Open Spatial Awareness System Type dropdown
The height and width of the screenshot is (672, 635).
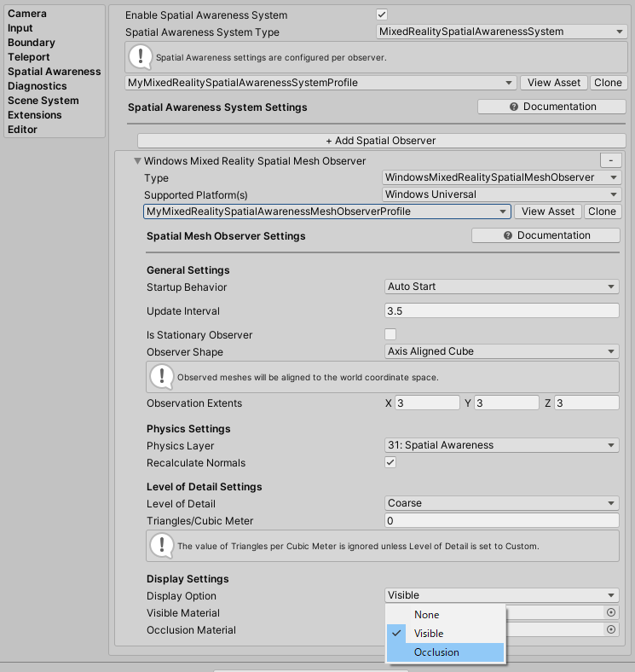point(501,32)
